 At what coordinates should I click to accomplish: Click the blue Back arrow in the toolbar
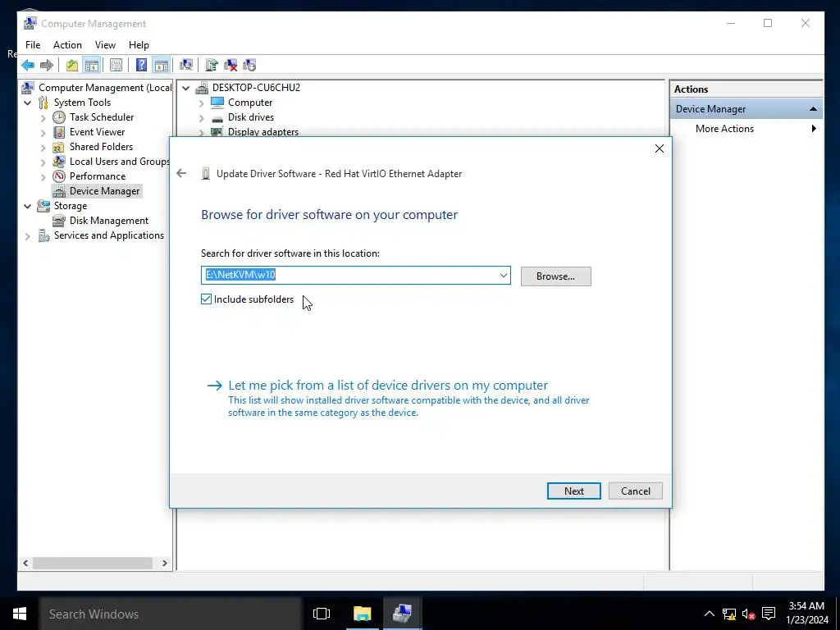coord(28,66)
